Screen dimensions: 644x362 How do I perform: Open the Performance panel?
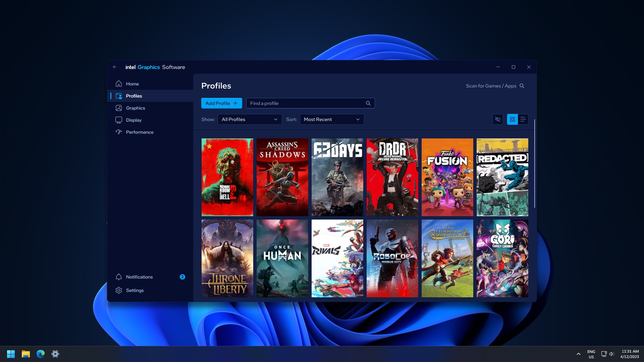pos(139,132)
